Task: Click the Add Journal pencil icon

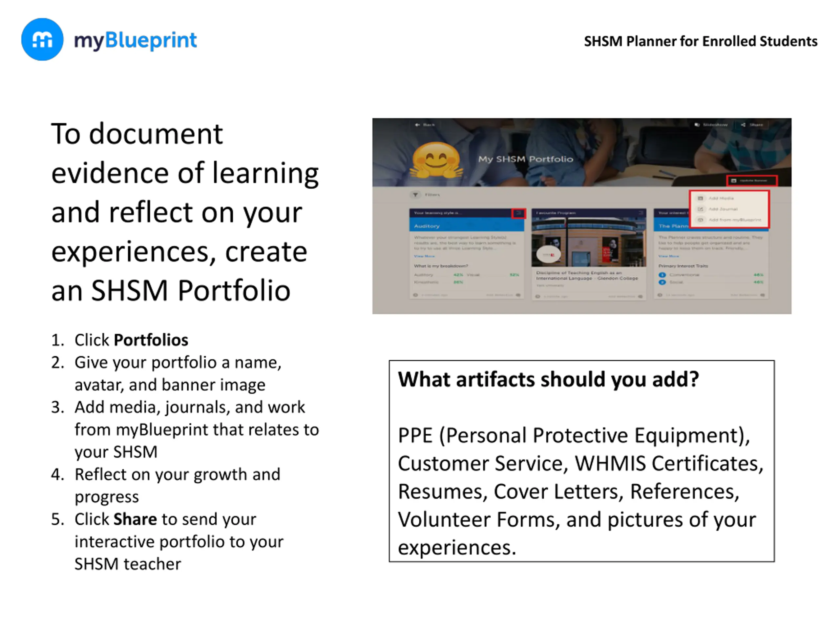Action: 701,209
